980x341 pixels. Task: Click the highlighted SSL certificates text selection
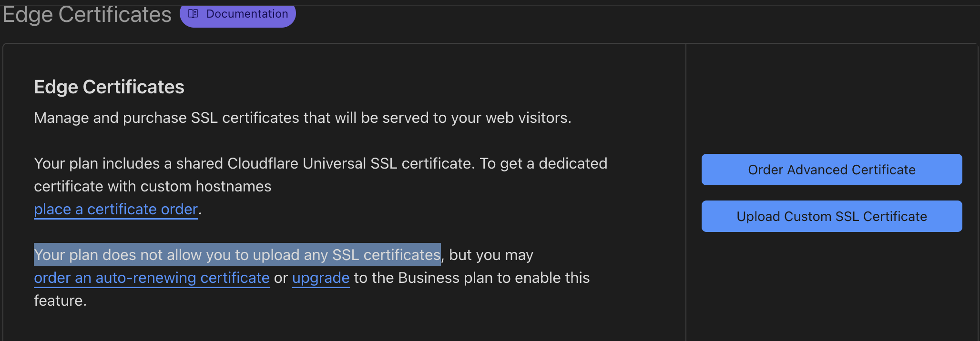(237, 254)
